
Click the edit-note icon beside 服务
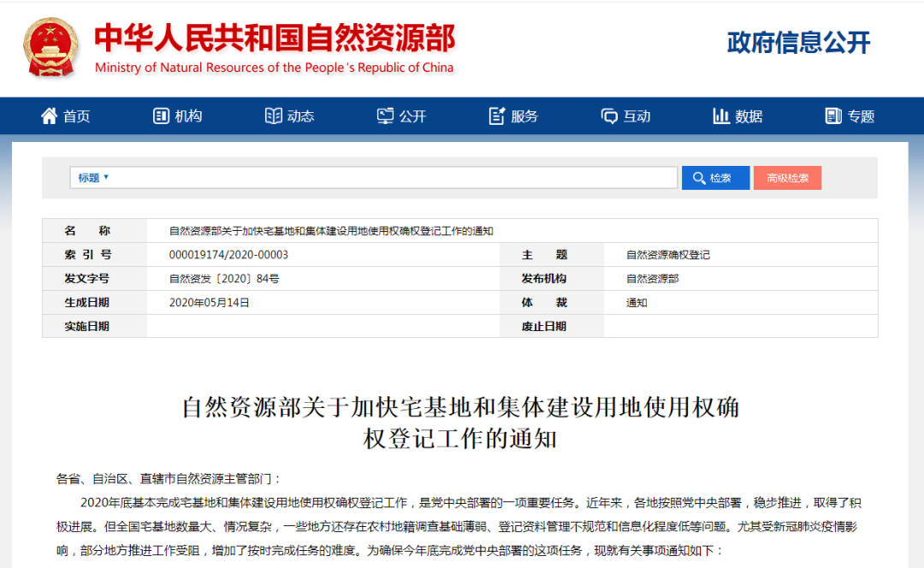pyautogui.click(x=497, y=116)
